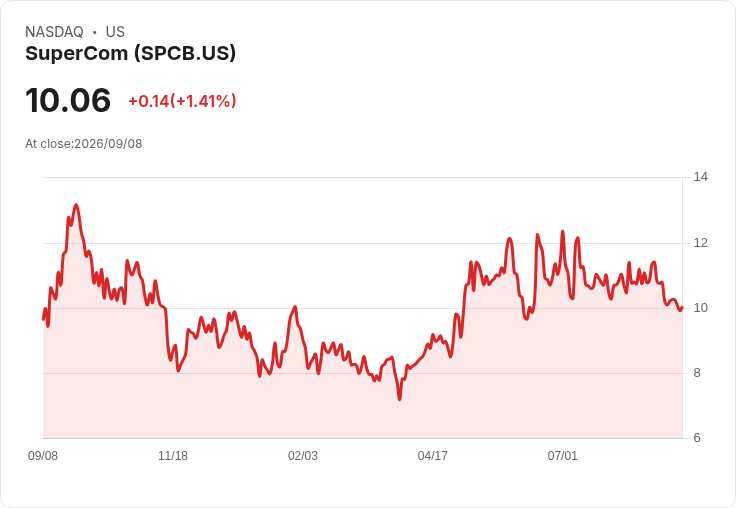
Task: Click the 02/03 date label on x-axis
Action: pyautogui.click(x=303, y=456)
